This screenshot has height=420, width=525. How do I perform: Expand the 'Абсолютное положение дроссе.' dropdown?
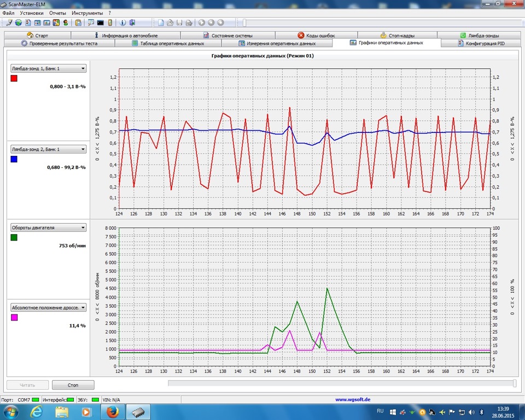pos(49,307)
